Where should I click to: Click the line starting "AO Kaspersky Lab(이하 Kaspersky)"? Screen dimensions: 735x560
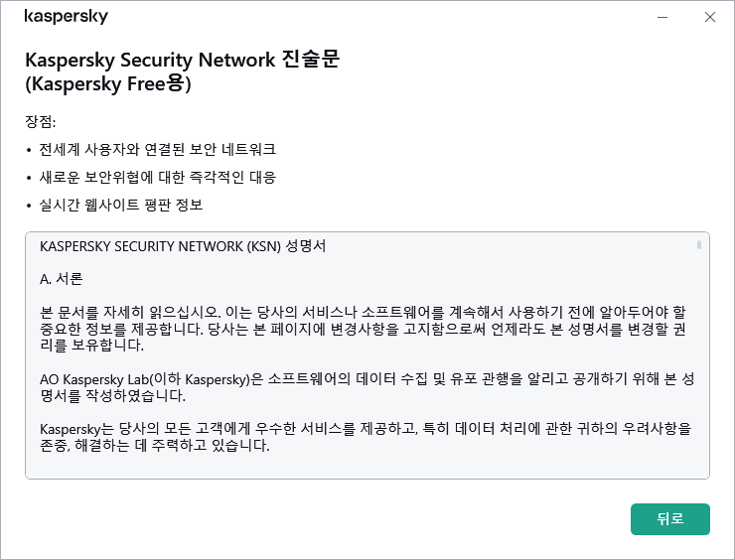coord(364,380)
